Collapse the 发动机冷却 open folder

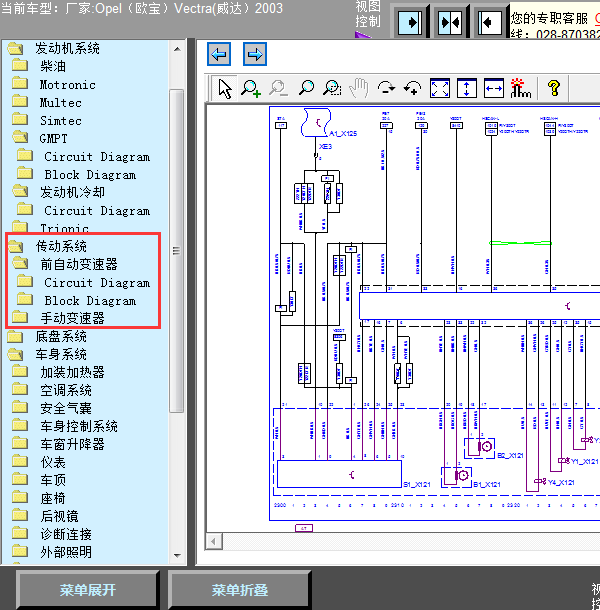pyautogui.click(x=20, y=191)
